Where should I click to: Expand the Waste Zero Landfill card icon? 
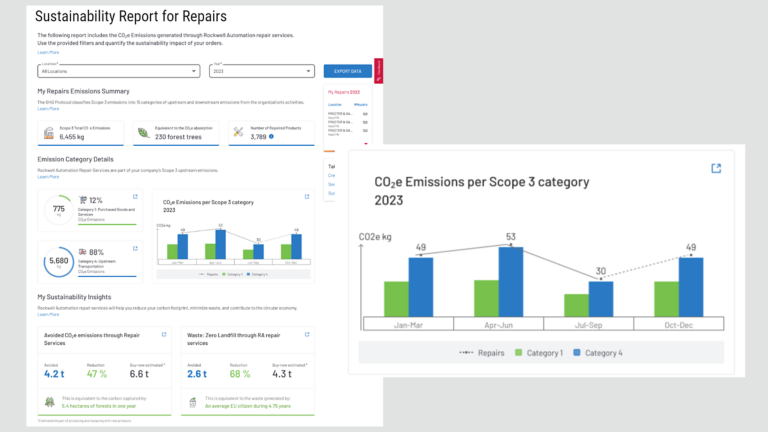point(307,335)
